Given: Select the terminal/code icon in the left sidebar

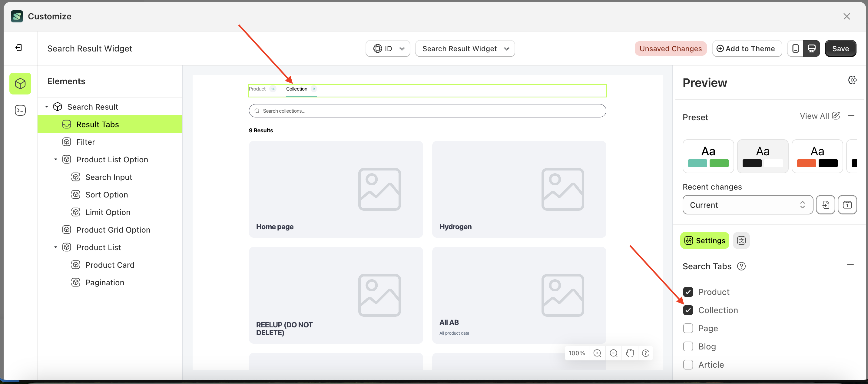Looking at the screenshot, I should click(x=20, y=110).
